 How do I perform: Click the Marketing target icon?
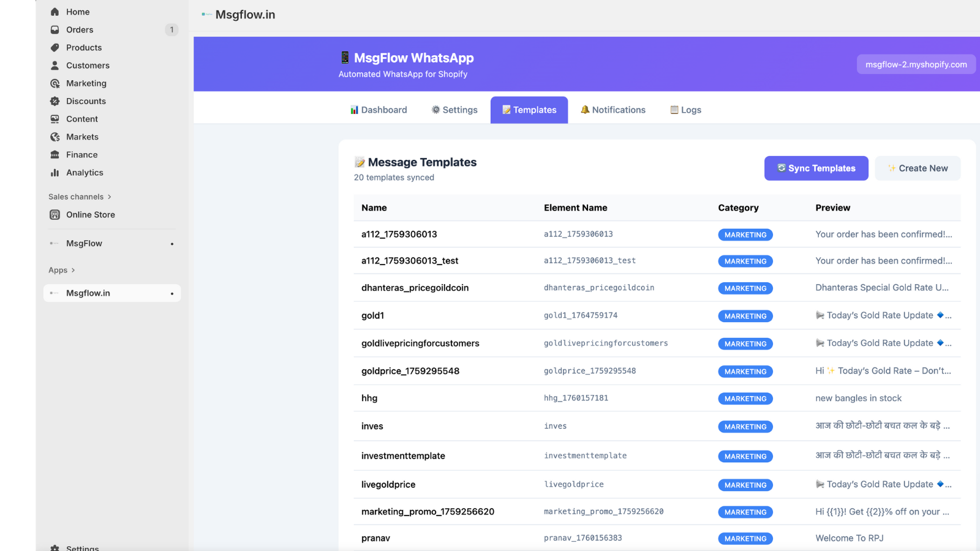55,83
